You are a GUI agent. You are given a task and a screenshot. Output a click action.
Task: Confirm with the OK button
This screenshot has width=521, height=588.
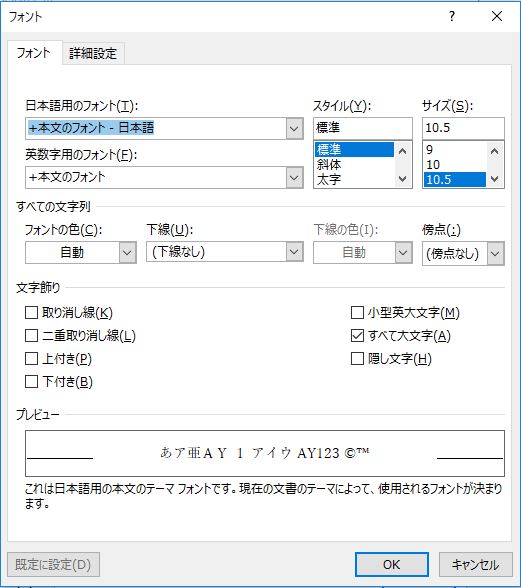[x=392, y=564]
